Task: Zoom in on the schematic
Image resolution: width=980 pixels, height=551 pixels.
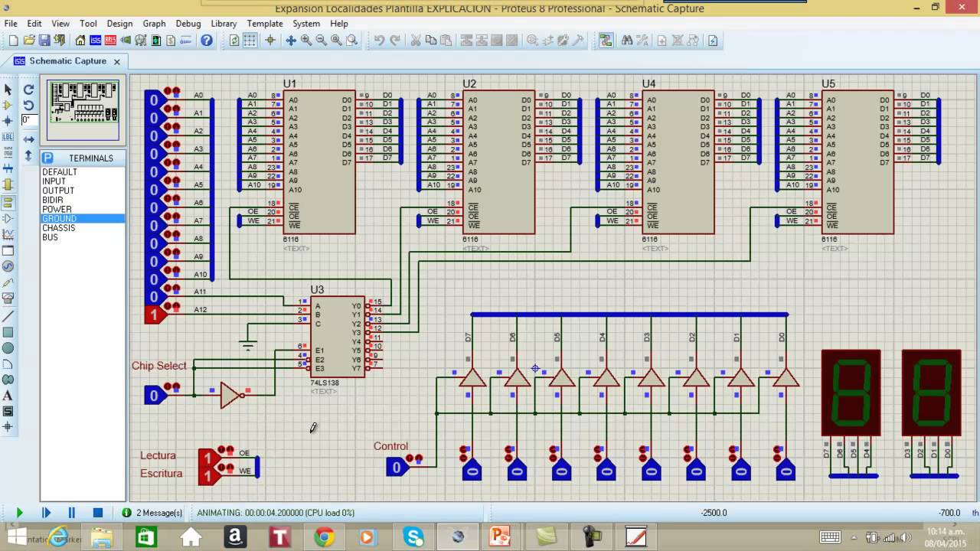Action: point(306,41)
